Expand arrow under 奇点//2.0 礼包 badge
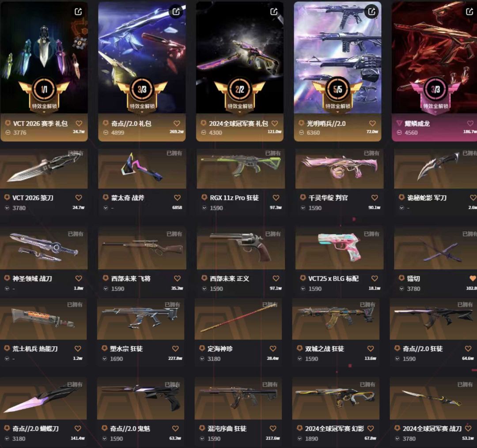477x448 pixels. (x=142, y=112)
